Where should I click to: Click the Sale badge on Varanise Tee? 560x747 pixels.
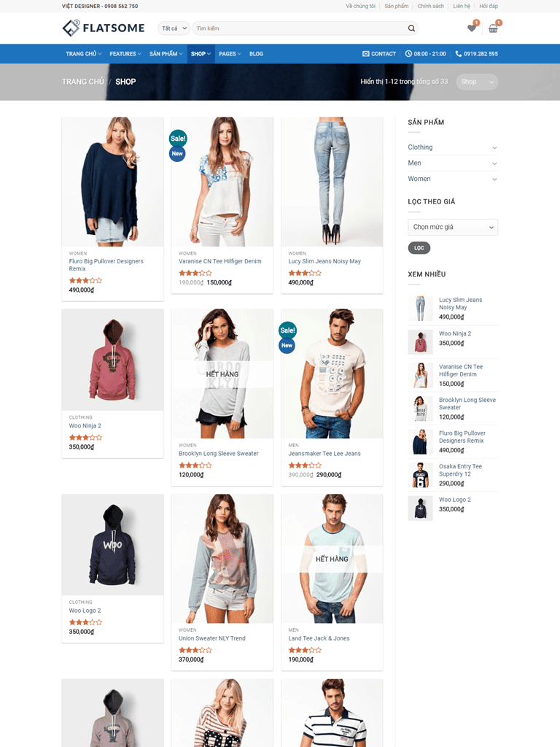click(x=178, y=139)
